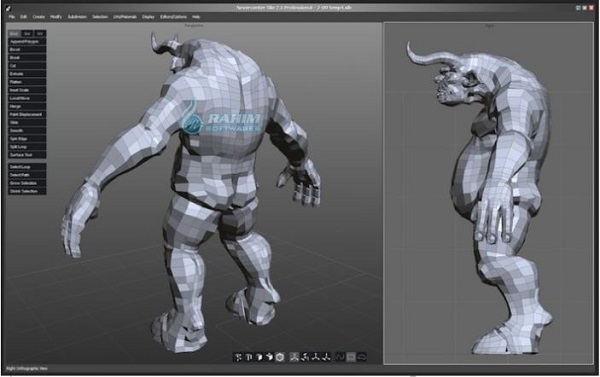Activate face selection mode icon

pyautogui.click(x=259, y=357)
